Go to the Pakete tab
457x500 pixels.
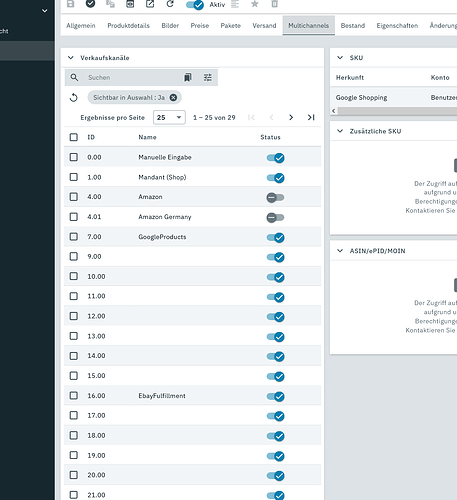click(x=231, y=26)
